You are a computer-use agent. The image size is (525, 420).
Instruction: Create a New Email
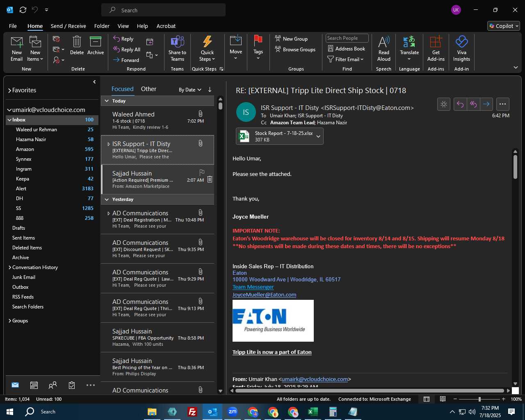pos(17,49)
